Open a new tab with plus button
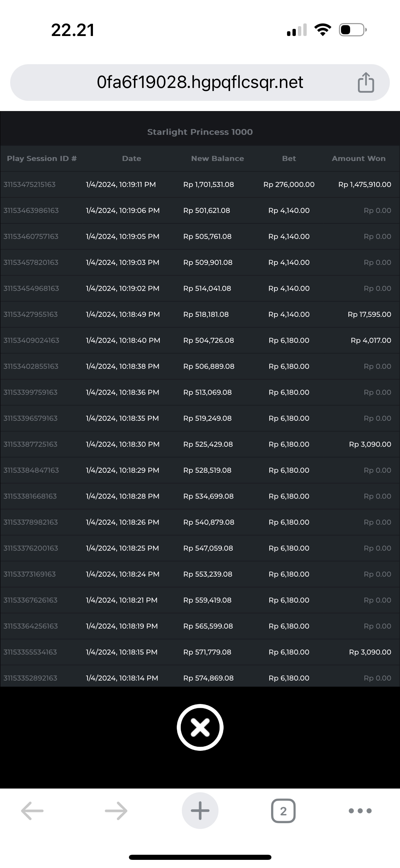 coord(200,811)
